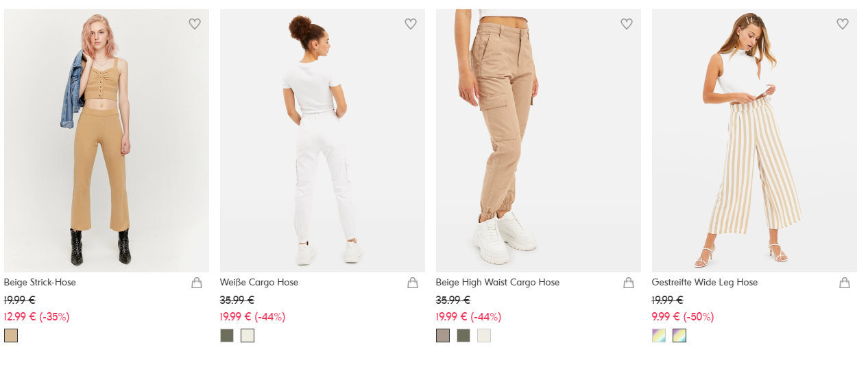Viewport: 868px width, 365px height.
Task: View white cargo pants product photo
Action: pyautogui.click(x=322, y=141)
